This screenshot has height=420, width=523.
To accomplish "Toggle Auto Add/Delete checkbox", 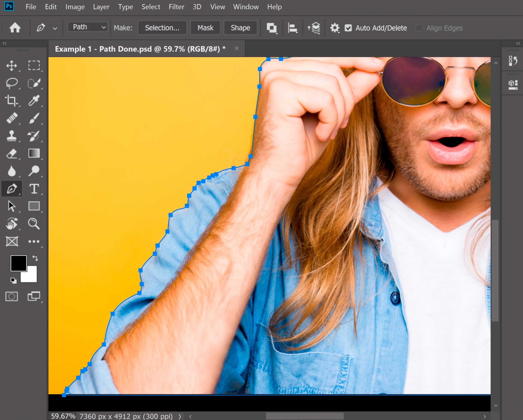I will coord(349,27).
